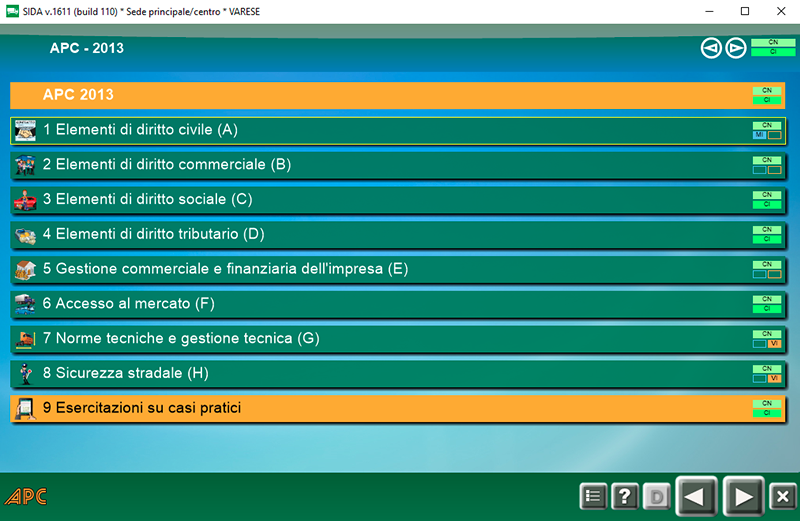
Task: Click the icon for chapter 1 diritto civile
Action: [x=25, y=130]
